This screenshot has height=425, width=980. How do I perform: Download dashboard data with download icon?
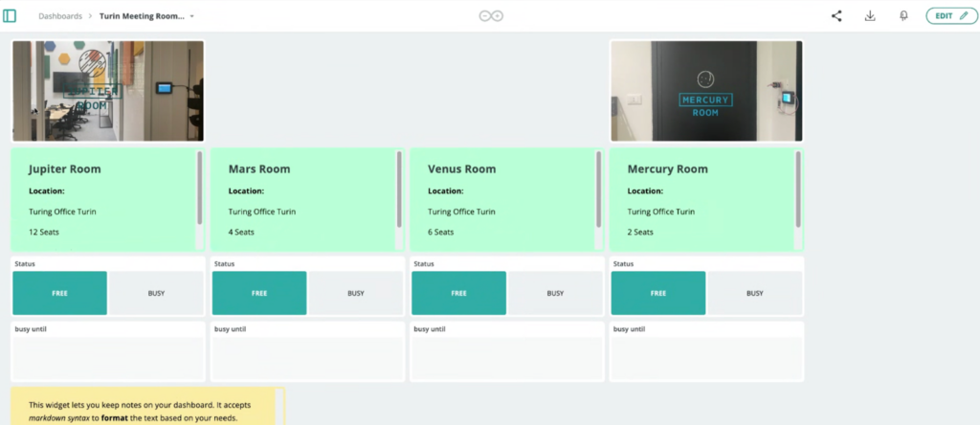tap(869, 16)
